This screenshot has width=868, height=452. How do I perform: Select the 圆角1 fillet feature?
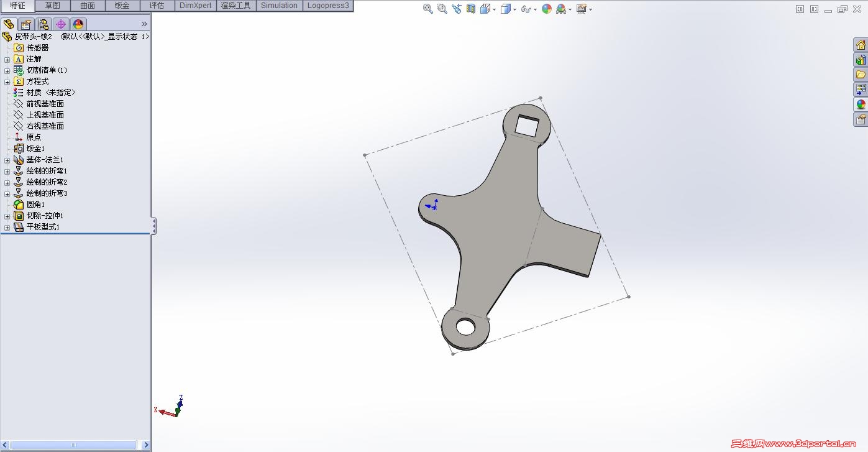pos(29,205)
